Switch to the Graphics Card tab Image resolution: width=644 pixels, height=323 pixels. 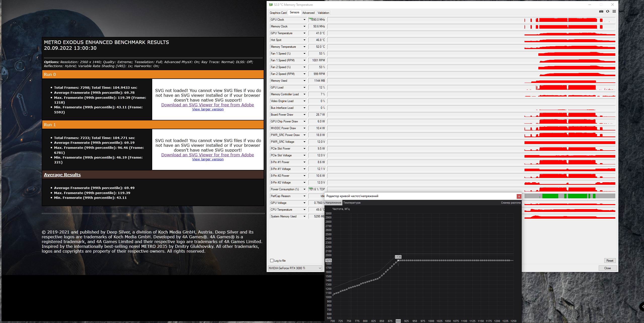[x=278, y=13]
